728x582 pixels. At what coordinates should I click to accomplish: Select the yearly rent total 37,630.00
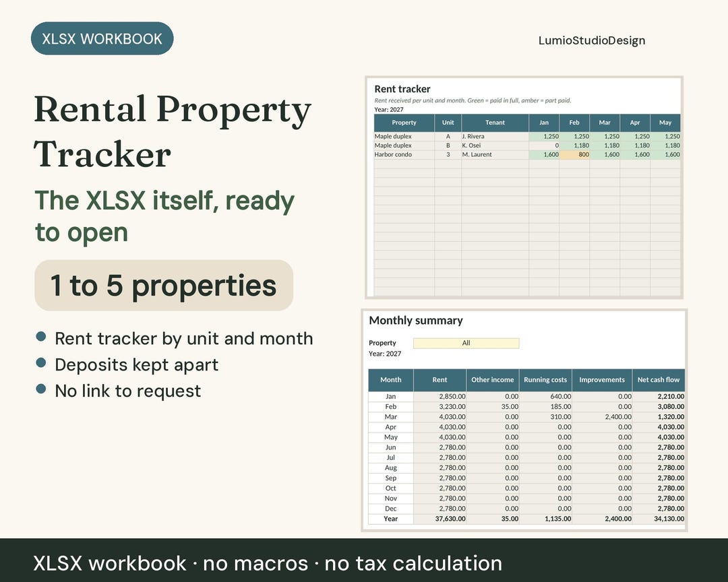point(439,519)
